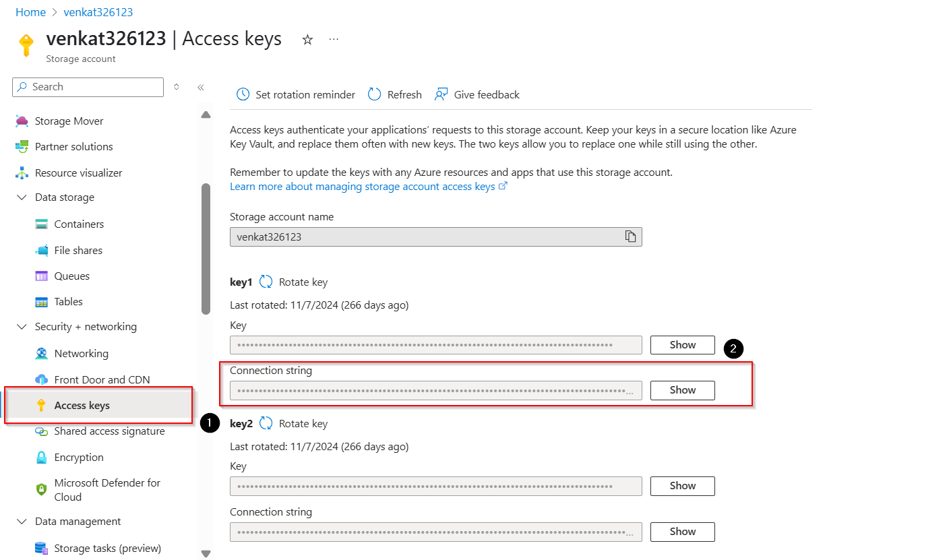This screenshot has height=560, width=949.
Task: Collapse the sidebar with the double-chevron icon
Action: pos(200,87)
